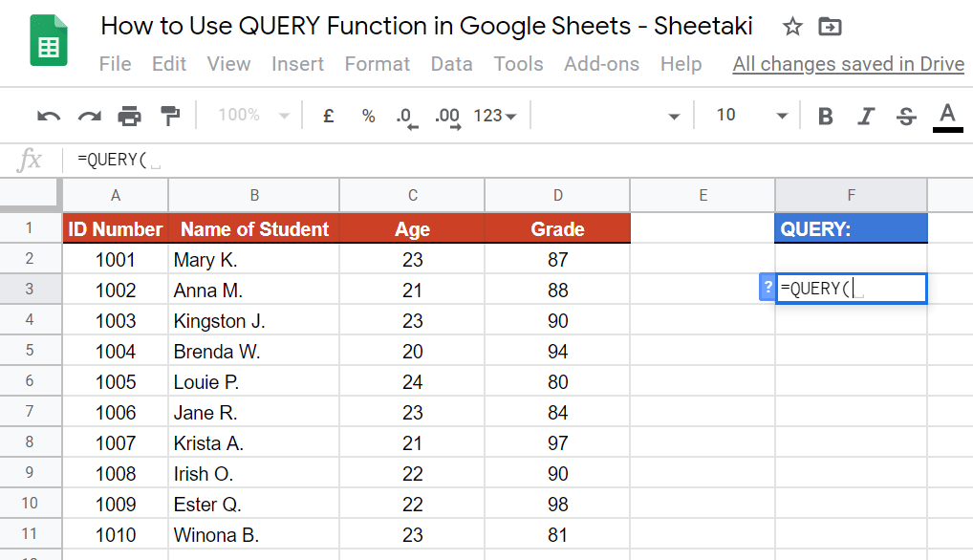
Task: Select cell containing Kingston J.
Action: pyautogui.click(x=254, y=321)
